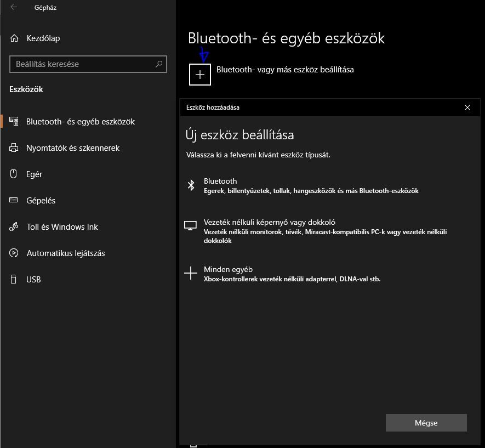Click Vezeték nélküli monitorok, tévék description

coord(326,236)
